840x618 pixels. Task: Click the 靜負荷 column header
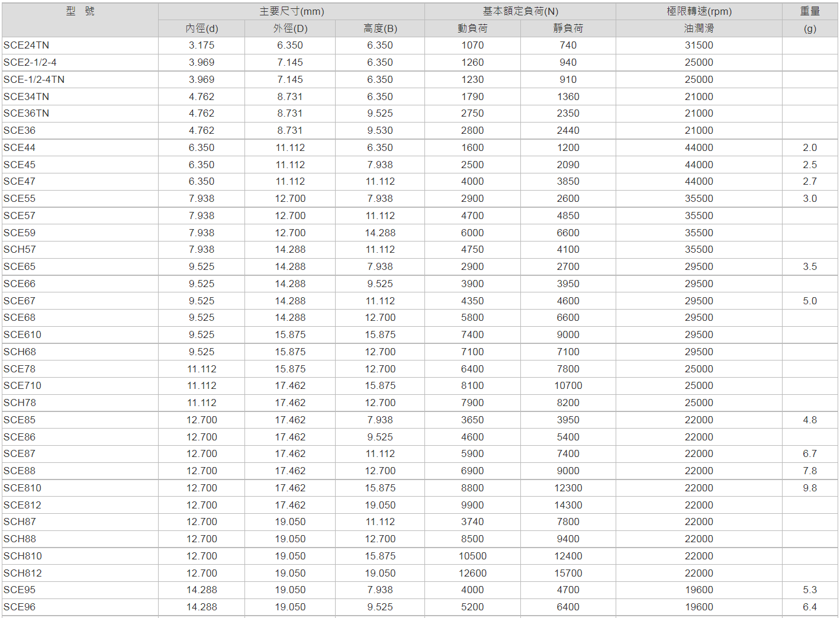[x=568, y=28]
